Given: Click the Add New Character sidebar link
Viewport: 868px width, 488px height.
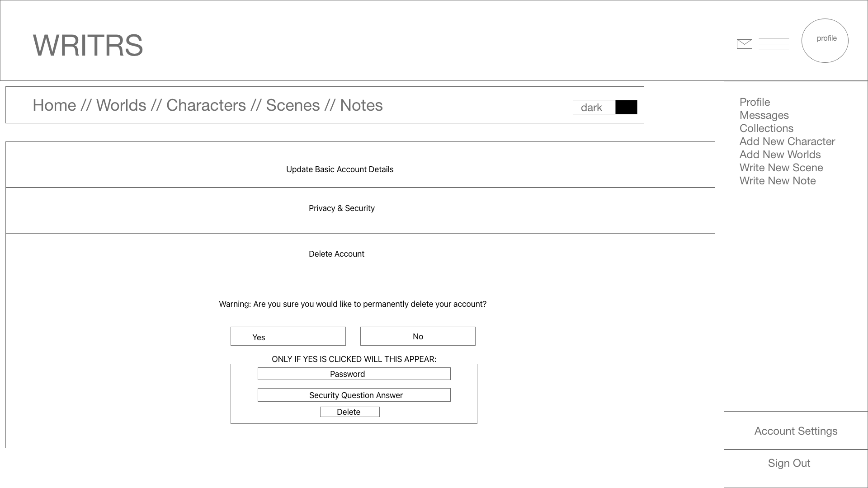Looking at the screenshot, I should click(x=788, y=141).
